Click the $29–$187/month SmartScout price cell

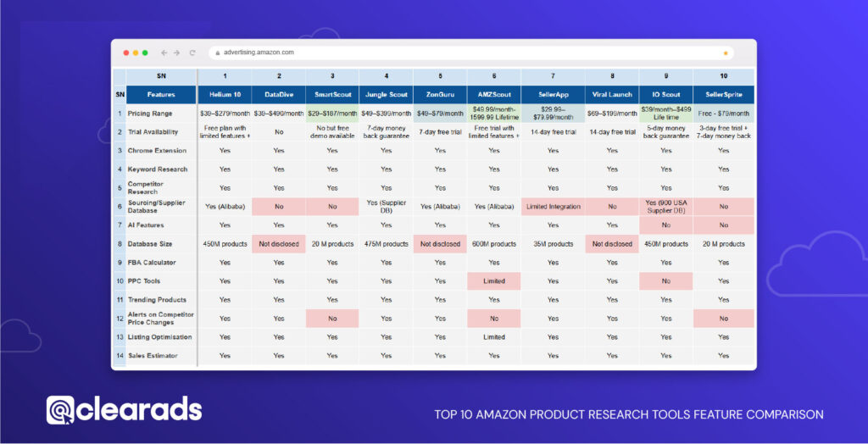coord(331,114)
